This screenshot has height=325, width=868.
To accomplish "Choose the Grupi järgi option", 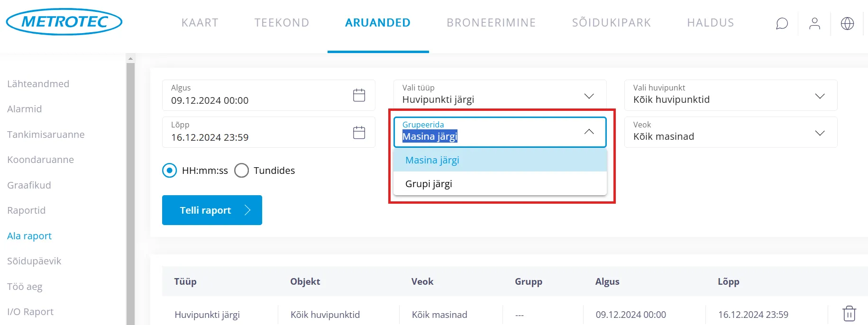I will tap(429, 184).
